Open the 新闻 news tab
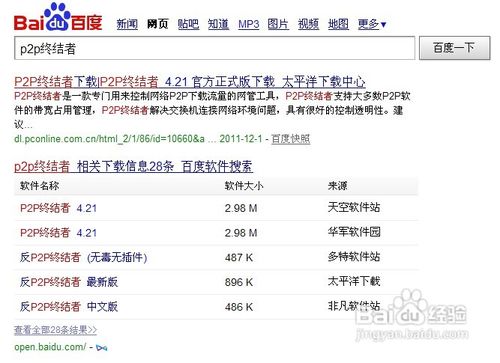The height and width of the screenshot is (363, 500). 127,24
